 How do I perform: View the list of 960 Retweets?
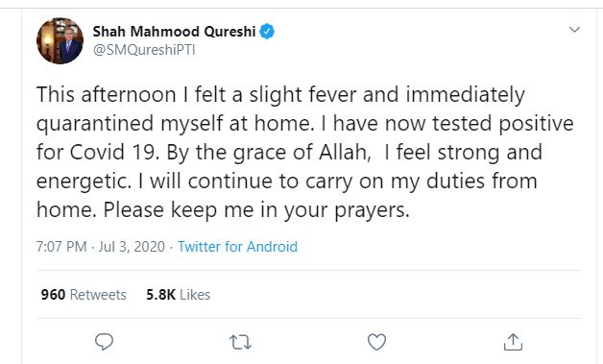(84, 295)
